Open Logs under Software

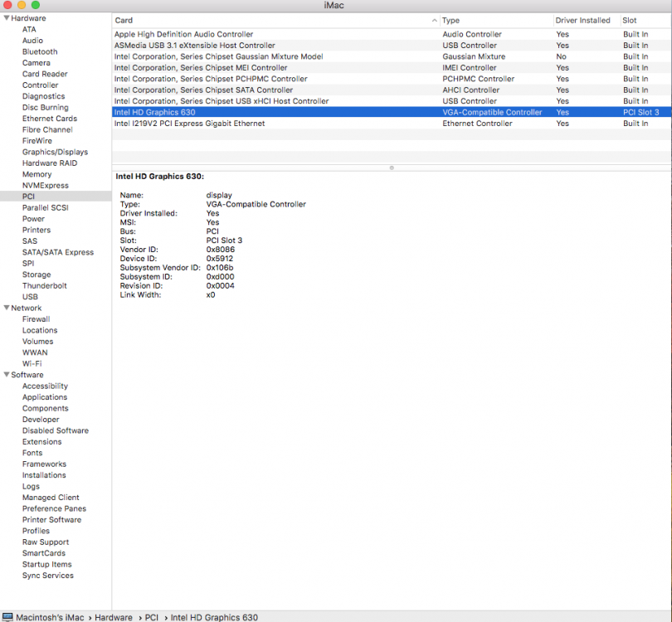pos(31,486)
